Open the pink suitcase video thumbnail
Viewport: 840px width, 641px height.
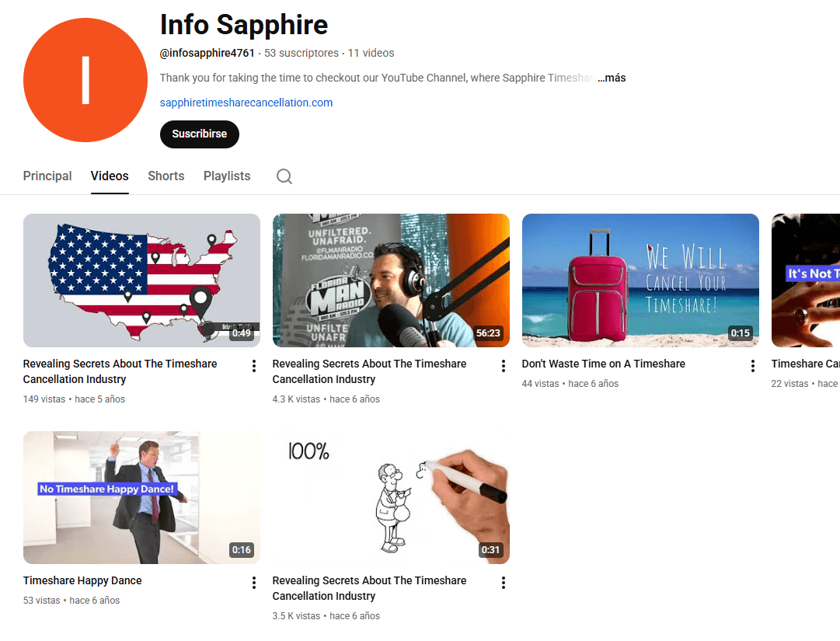(640, 280)
